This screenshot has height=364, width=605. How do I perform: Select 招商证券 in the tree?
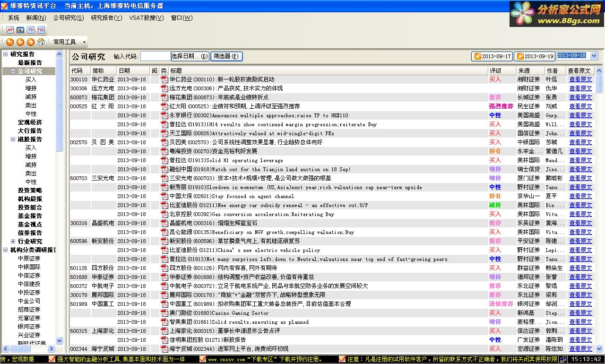point(29,310)
